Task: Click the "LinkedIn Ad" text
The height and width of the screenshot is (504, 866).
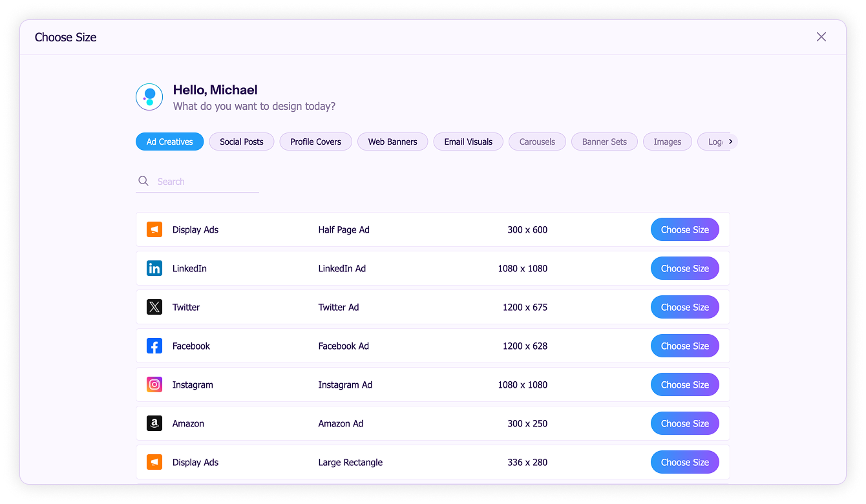Action: [x=342, y=268]
